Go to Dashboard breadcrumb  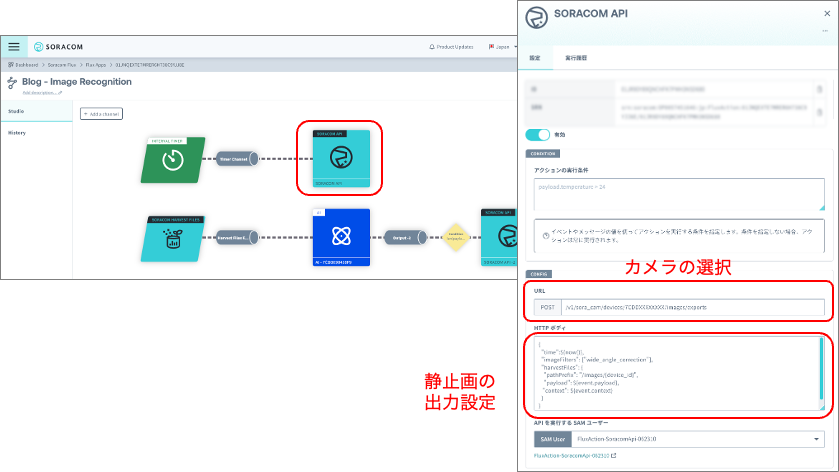[23, 65]
